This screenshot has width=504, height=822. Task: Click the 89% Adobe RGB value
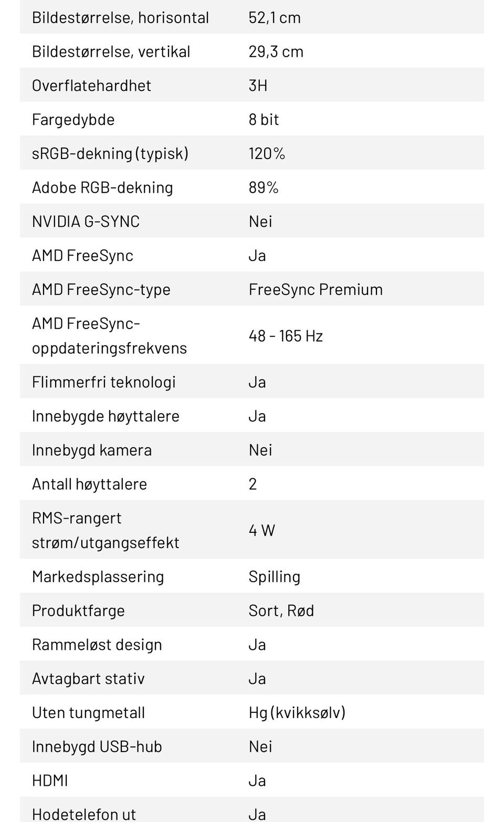coord(264,187)
